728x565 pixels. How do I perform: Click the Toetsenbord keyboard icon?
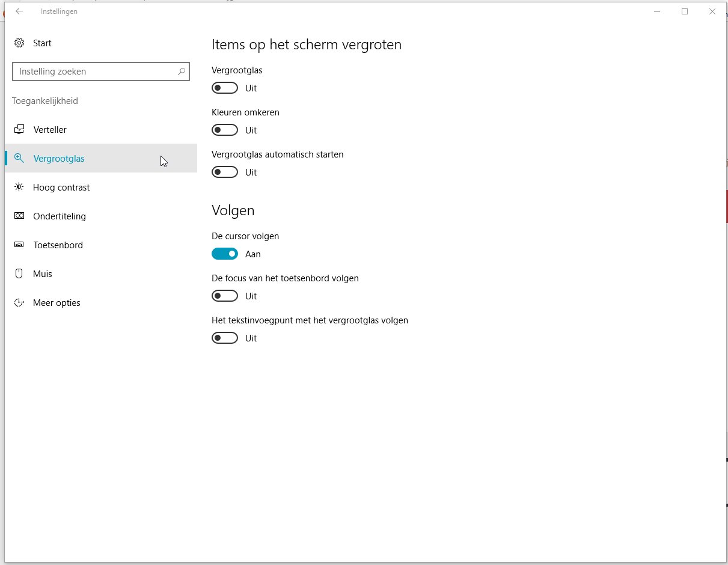tap(19, 245)
